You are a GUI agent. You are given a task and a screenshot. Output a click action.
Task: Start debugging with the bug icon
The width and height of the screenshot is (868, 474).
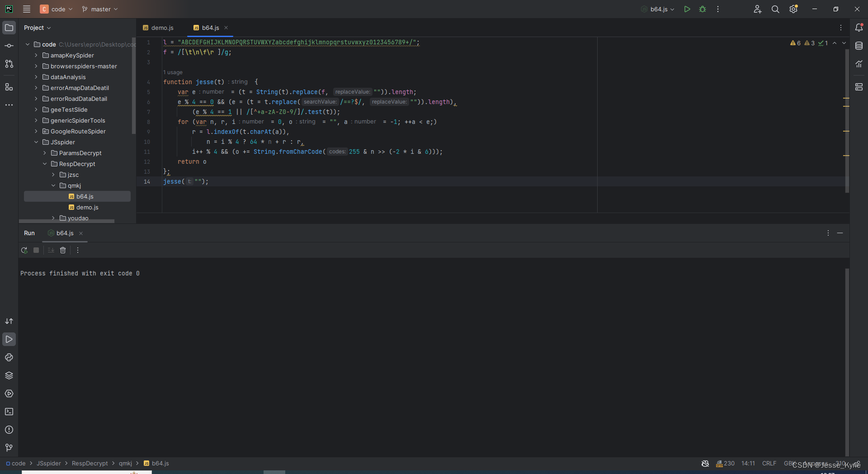(703, 9)
